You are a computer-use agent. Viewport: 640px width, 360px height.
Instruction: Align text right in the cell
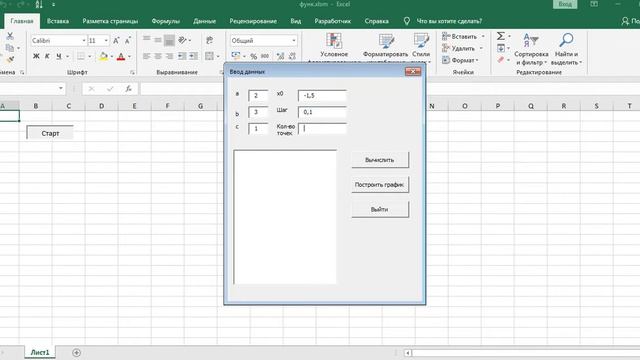pos(169,56)
